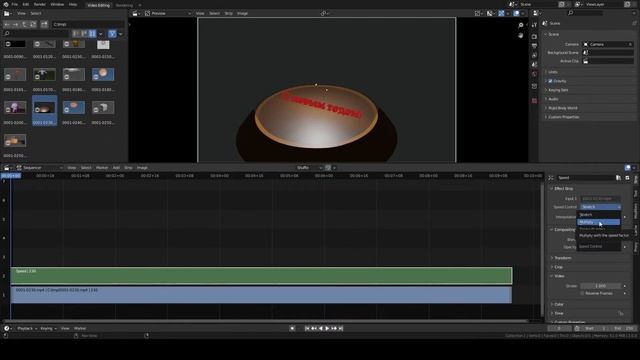Create a new folder in file browser
This screenshot has width=640, height=360.
pyautogui.click(x=44, y=24)
